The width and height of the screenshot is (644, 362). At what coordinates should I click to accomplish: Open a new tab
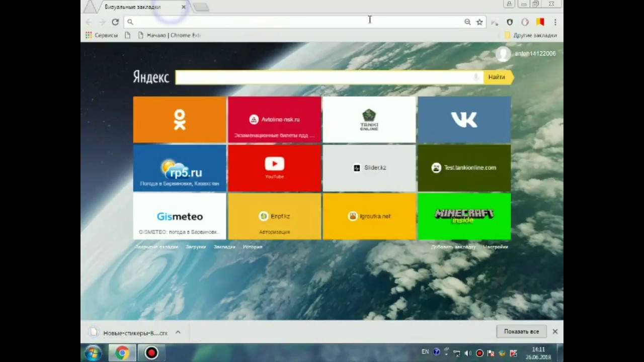pos(201,7)
